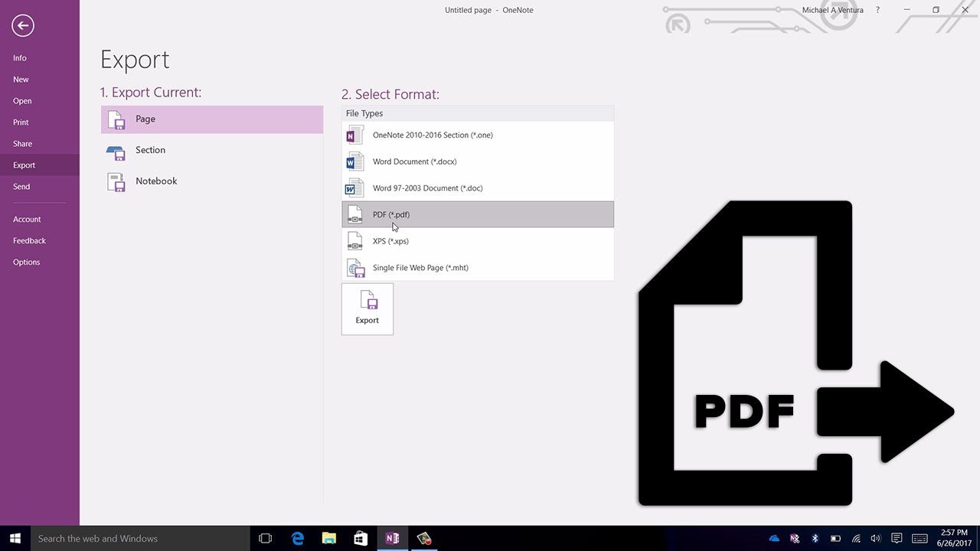The image size is (980, 551).
Task: Click the PDF file type icon
Action: 354,215
